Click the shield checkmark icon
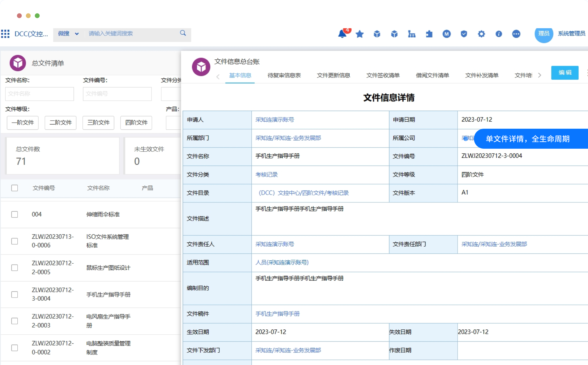Viewport: 588px width, 365px height. [x=464, y=34]
